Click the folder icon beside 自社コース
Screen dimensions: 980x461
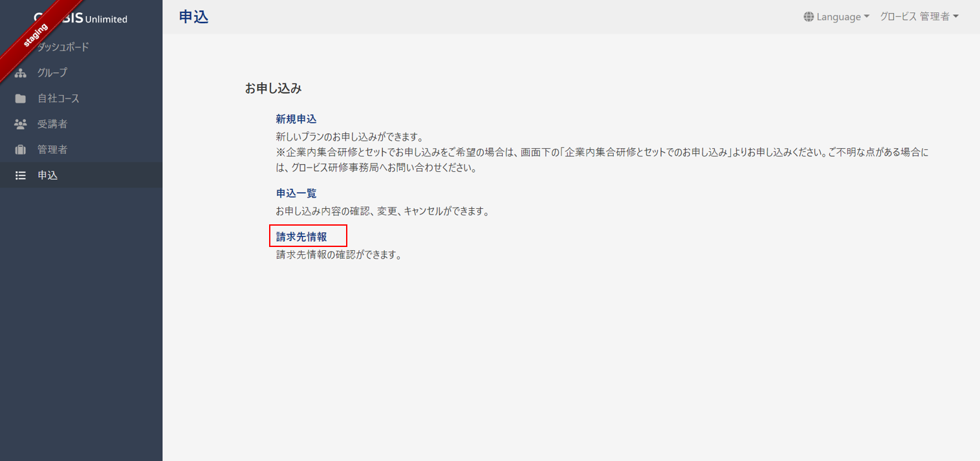click(21, 99)
